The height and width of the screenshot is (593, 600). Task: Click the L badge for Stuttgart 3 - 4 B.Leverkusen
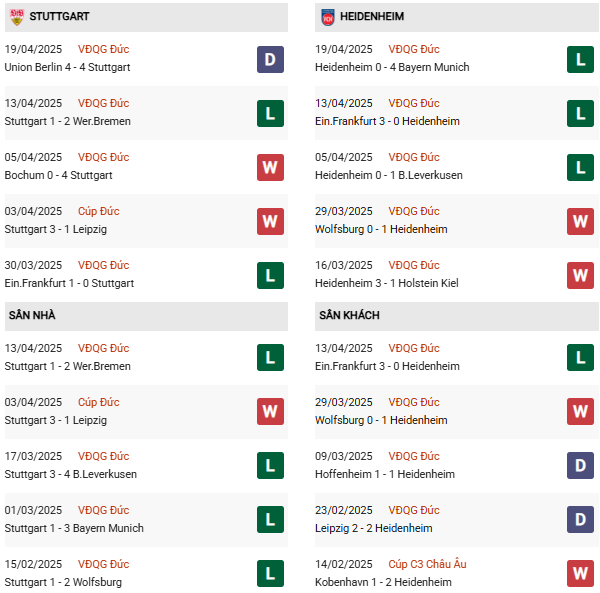point(270,466)
